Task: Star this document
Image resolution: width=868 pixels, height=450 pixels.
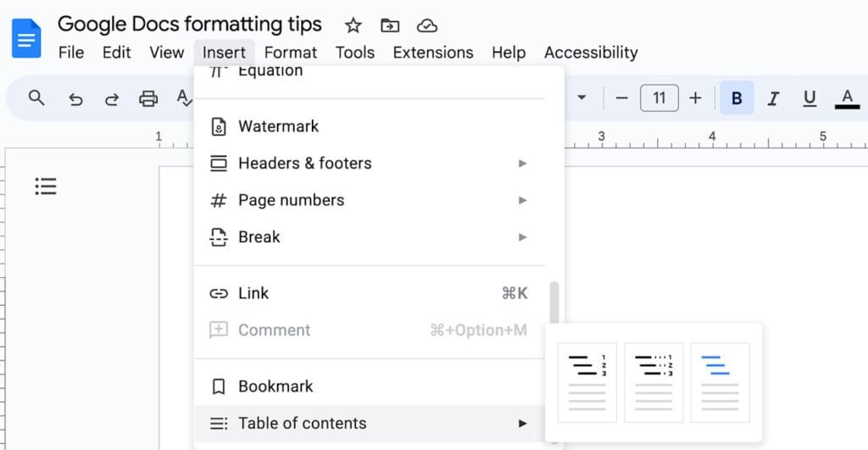Action: click(x=353, y=25)
